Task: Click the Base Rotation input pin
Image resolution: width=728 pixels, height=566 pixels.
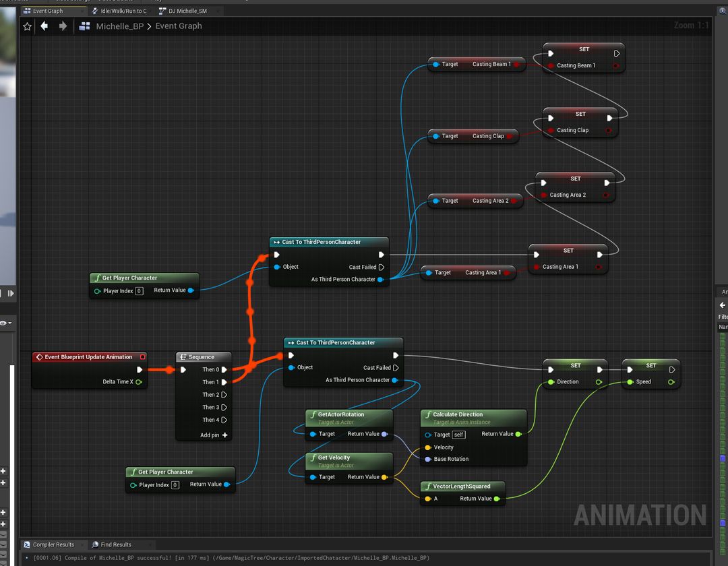Action: 428,460
